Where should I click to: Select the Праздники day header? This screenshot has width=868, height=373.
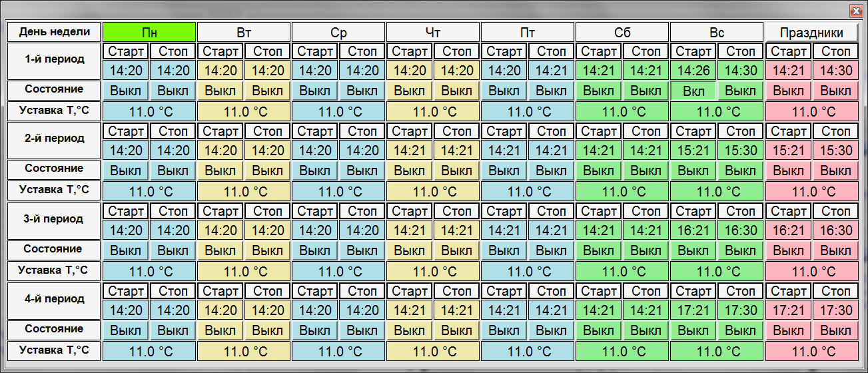click(x=811, y=32)
